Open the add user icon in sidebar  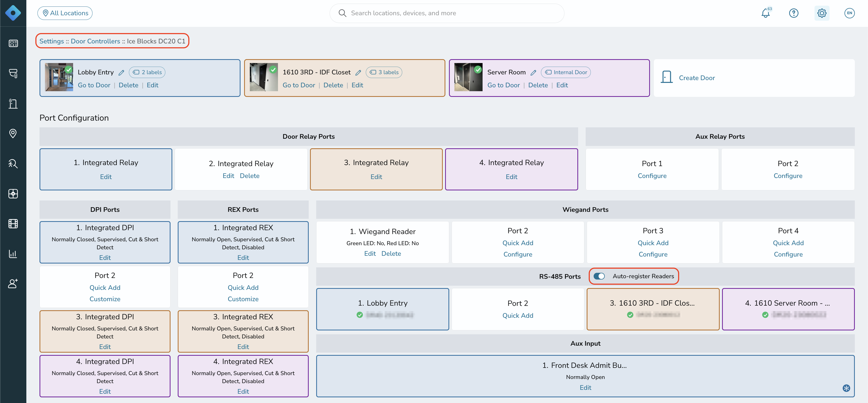click(13, 283)
